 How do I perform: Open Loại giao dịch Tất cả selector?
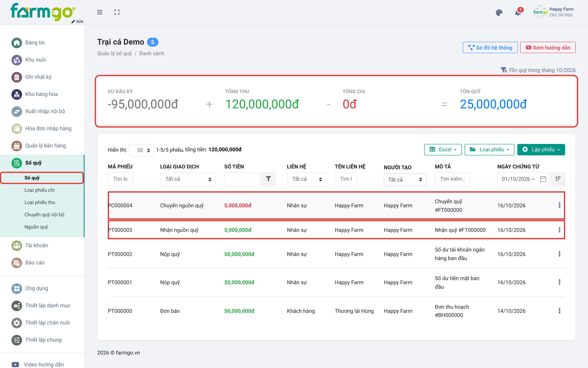pos(188,179)
